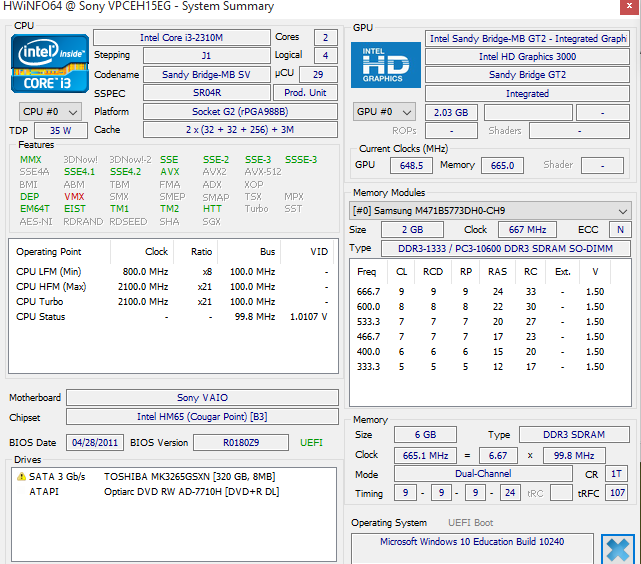Click the Intel HD Graphics logo
This screenshot has width=641, height=564.
click(x=384, y=64)
